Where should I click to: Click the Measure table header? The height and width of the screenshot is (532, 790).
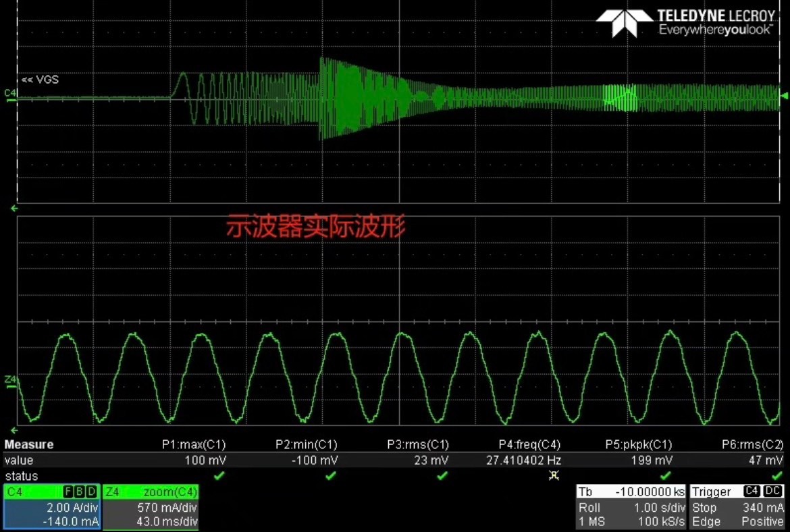29,444
